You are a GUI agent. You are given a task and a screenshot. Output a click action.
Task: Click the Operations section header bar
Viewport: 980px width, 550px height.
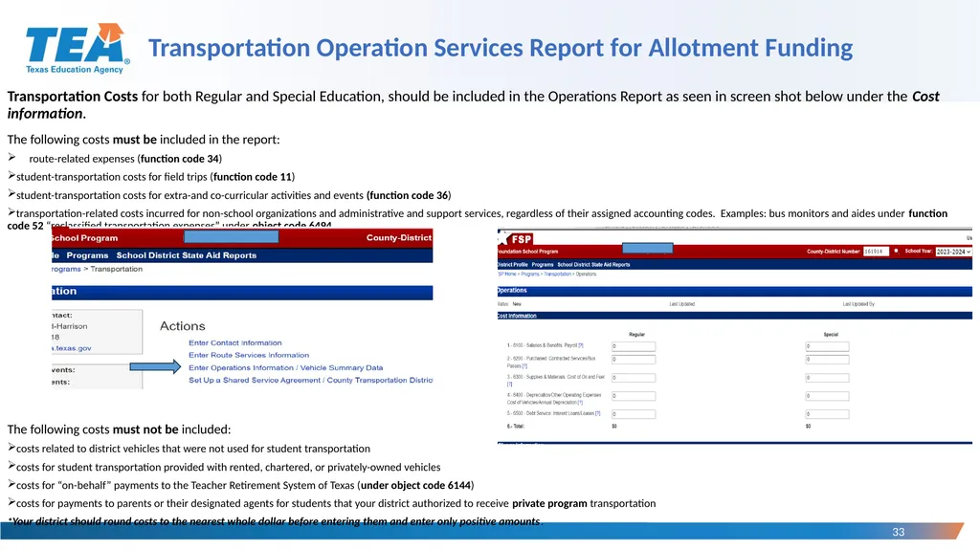[734, 291]
